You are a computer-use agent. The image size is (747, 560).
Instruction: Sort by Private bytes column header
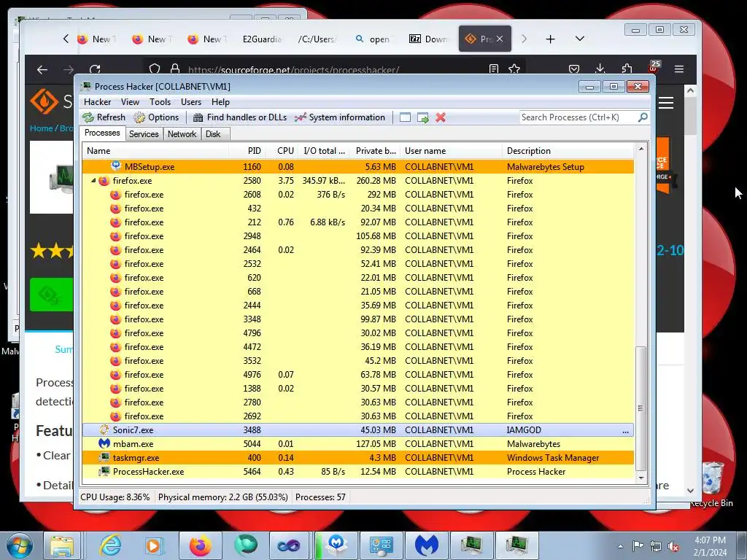click(x=376, y=151)
